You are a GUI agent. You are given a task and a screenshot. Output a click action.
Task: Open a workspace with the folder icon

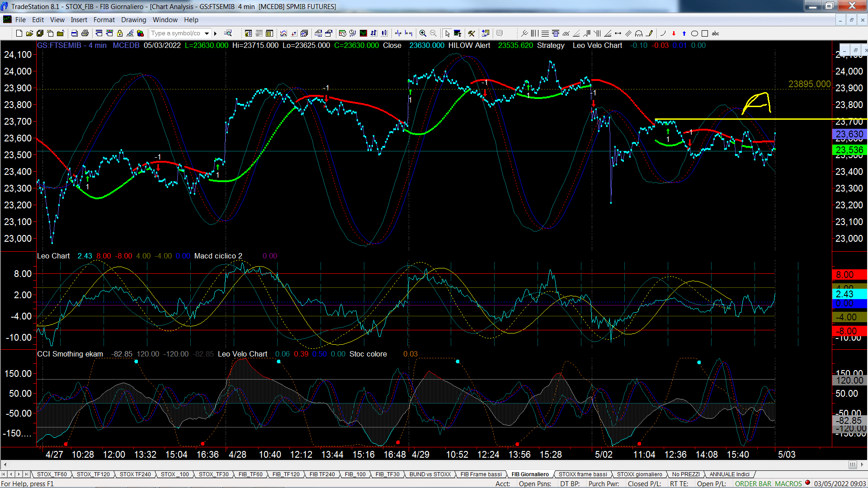(29, 33)
